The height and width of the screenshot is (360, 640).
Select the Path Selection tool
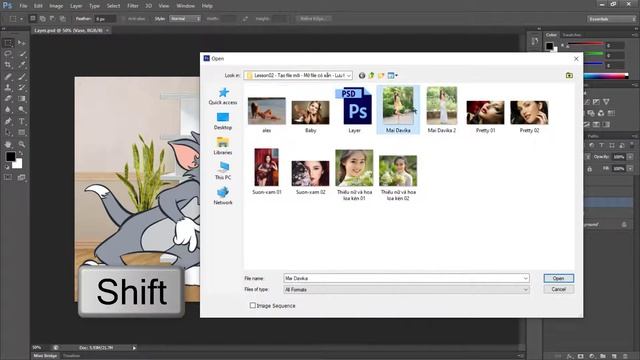8,133
